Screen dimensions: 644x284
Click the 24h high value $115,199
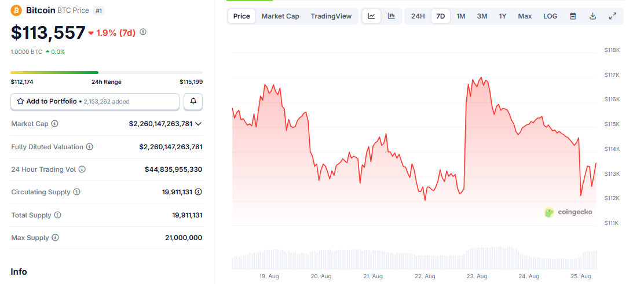pyautogui.click(x=191, y=82)
